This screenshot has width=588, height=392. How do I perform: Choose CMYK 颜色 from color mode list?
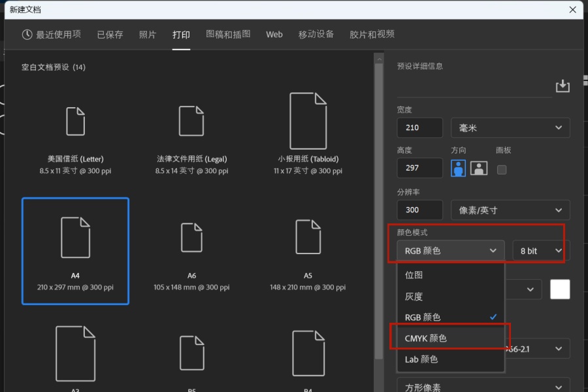(450, 338)
